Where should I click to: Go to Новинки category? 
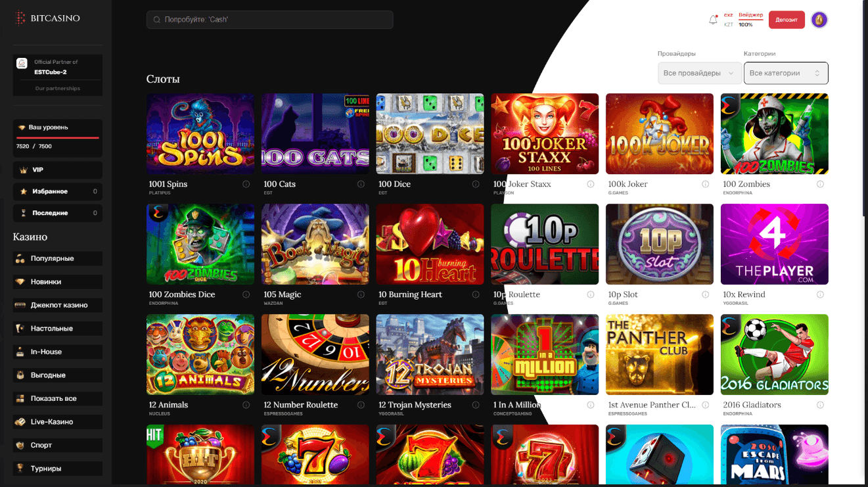(x=58, y=281)
